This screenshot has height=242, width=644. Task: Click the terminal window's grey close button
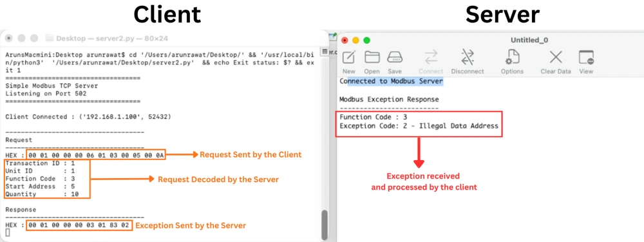[8, 38]
